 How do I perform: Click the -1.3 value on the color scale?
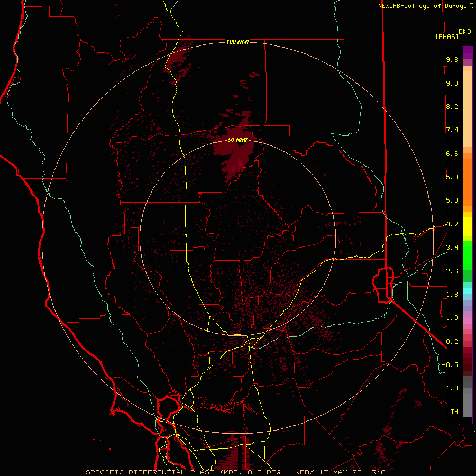pos(450,388)
